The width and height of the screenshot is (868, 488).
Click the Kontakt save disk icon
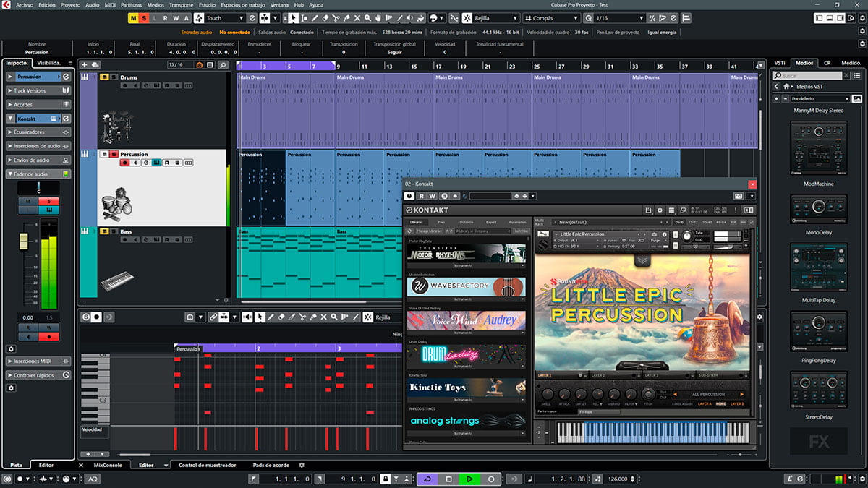648,210
